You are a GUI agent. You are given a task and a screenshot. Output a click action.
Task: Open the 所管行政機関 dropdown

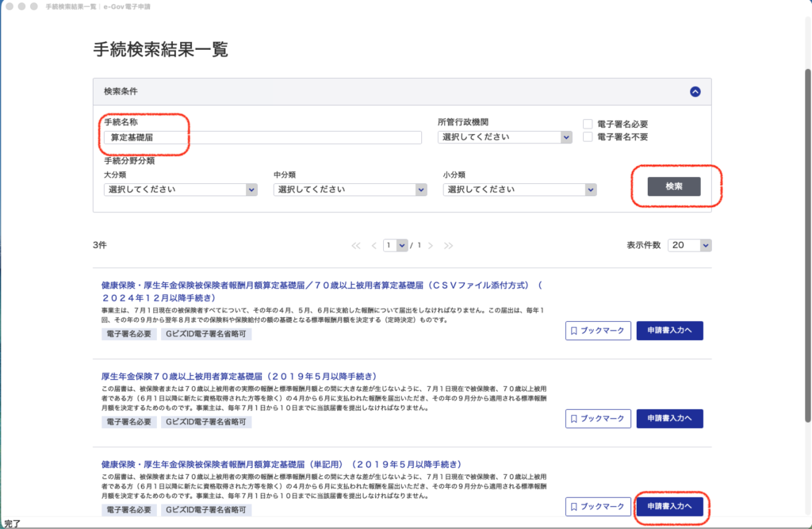504,137
